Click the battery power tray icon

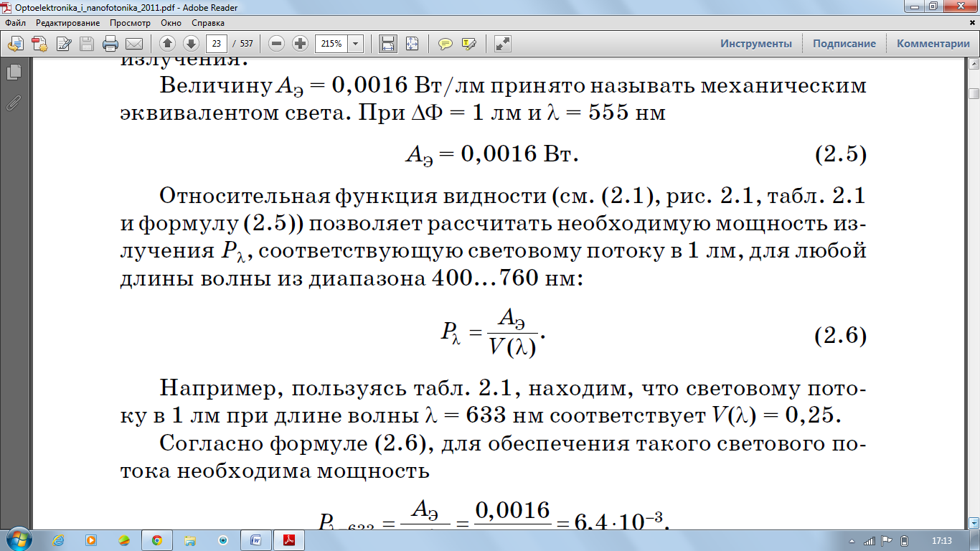(x=904, y=541)
